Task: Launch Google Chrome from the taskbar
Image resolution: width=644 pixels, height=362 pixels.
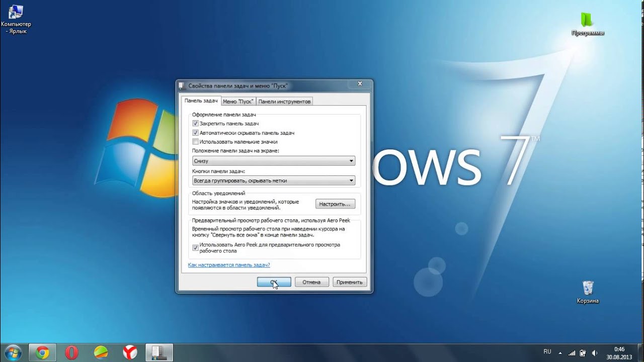Action: (42, 353)
